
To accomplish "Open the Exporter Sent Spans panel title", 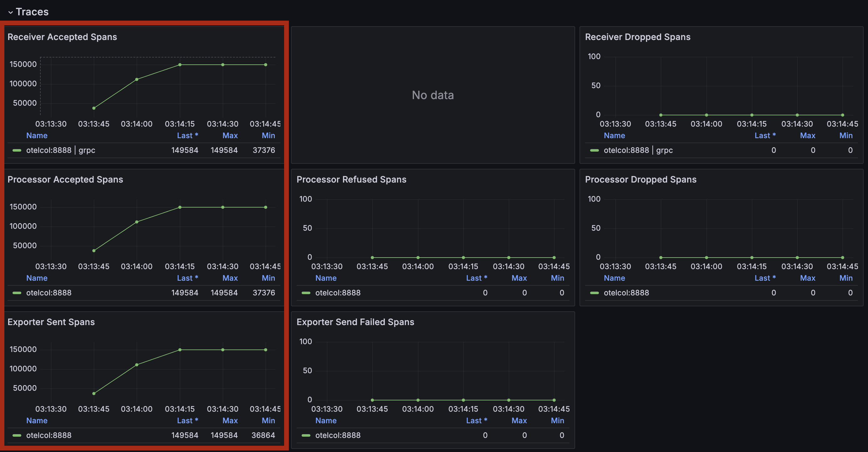I will (x=51, y=322).
